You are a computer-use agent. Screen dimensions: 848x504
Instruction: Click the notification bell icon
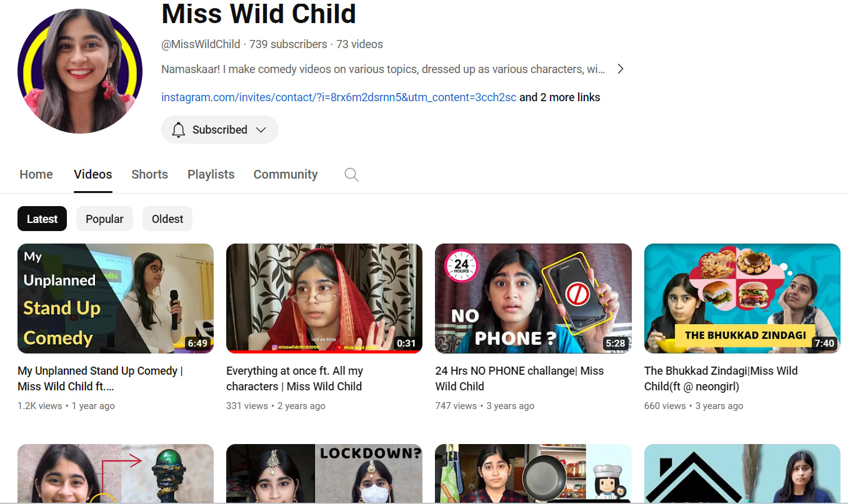click(x=179, y=130)
